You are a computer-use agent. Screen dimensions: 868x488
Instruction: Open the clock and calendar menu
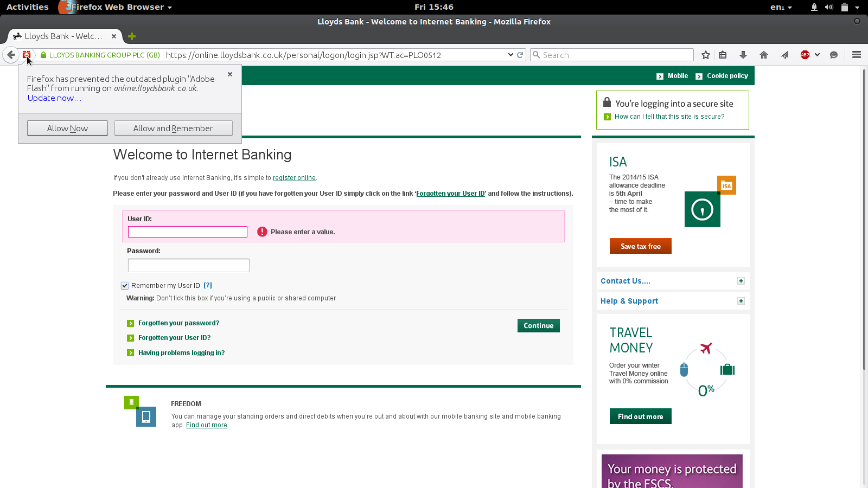434,7
